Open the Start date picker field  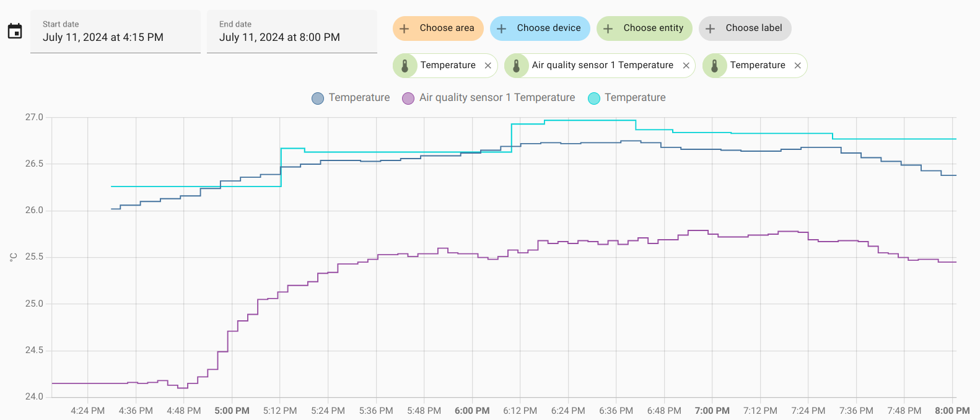(x=115, y=32)
